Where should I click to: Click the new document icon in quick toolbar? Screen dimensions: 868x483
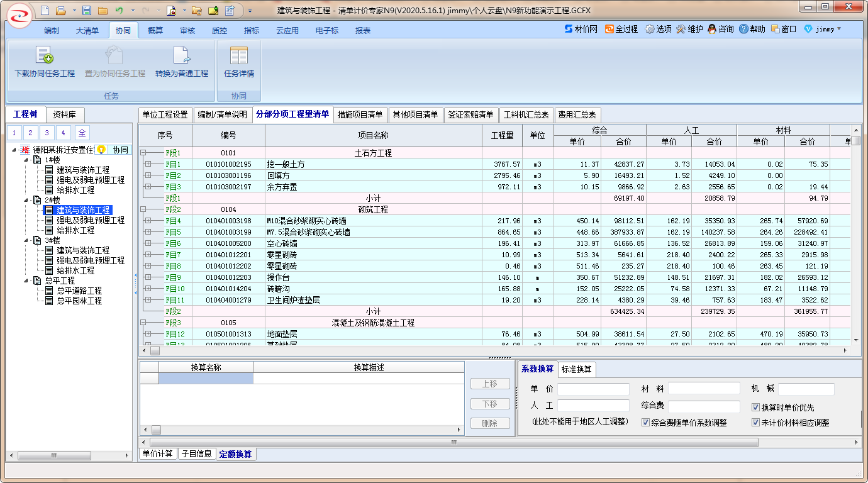pos(44,11)
